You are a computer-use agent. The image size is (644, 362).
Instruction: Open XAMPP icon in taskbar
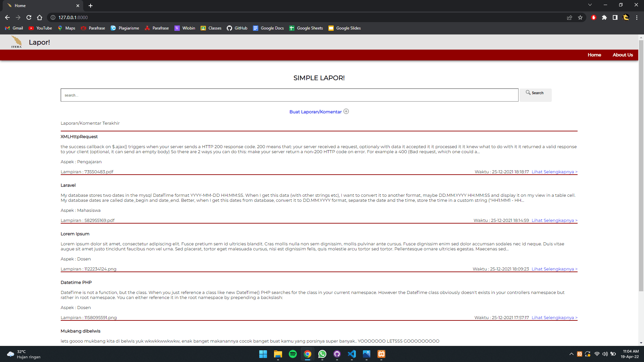381,354
